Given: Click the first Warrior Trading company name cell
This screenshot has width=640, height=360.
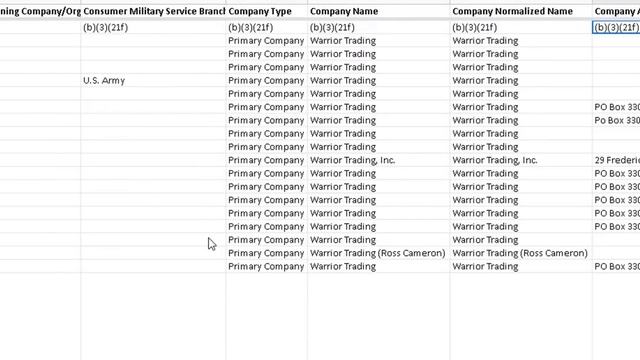Looking at the screenshot, I should [x=378, y=41].
